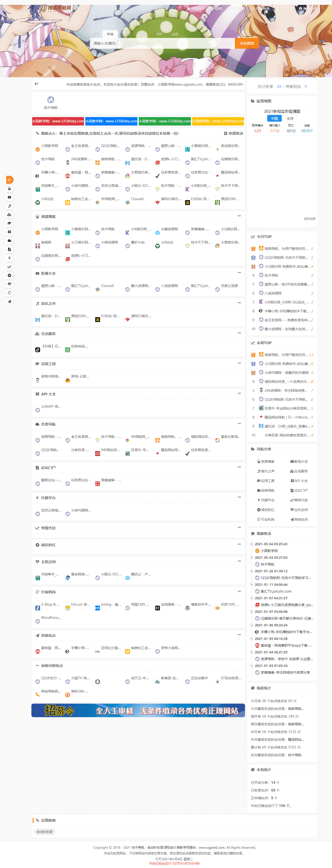Screen dimensions: 332x868
Task: Expand more in the 其他站点 section
Action: (x=239, y=635)
